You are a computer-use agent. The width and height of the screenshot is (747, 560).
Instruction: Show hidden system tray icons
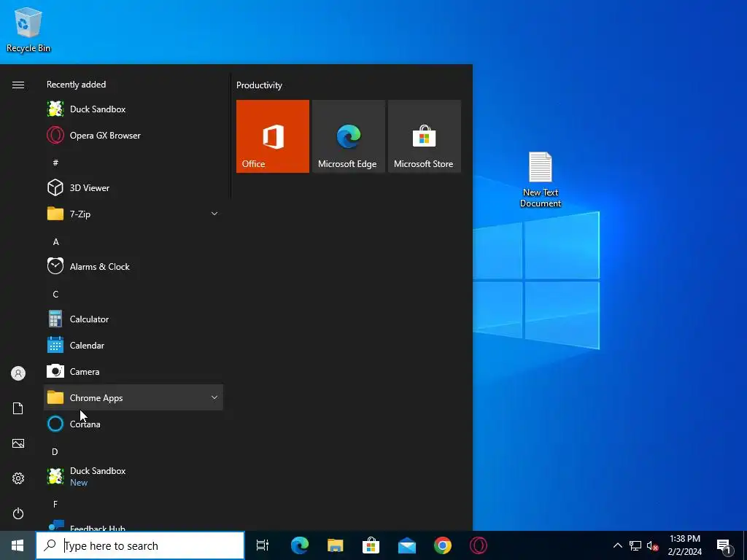[x=617, y=545]
